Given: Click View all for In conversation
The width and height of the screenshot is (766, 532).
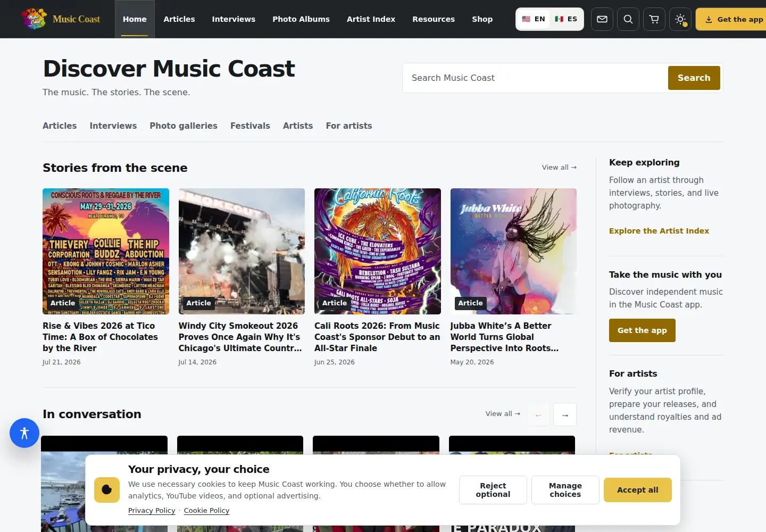Looking at the screenshot, I should pos(503,414).
